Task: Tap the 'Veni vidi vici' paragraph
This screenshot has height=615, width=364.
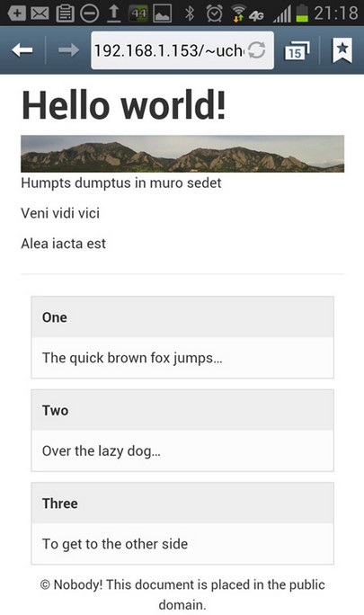Action: 60,213
